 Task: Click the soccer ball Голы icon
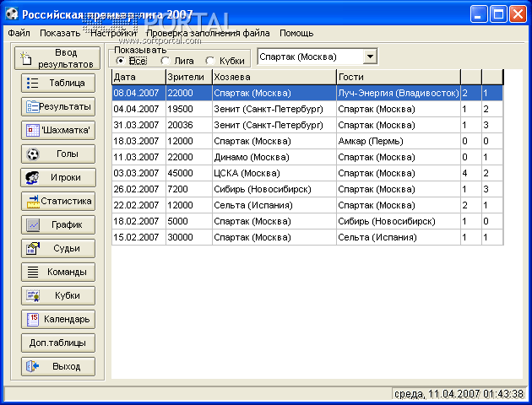(x=33, y=154)
